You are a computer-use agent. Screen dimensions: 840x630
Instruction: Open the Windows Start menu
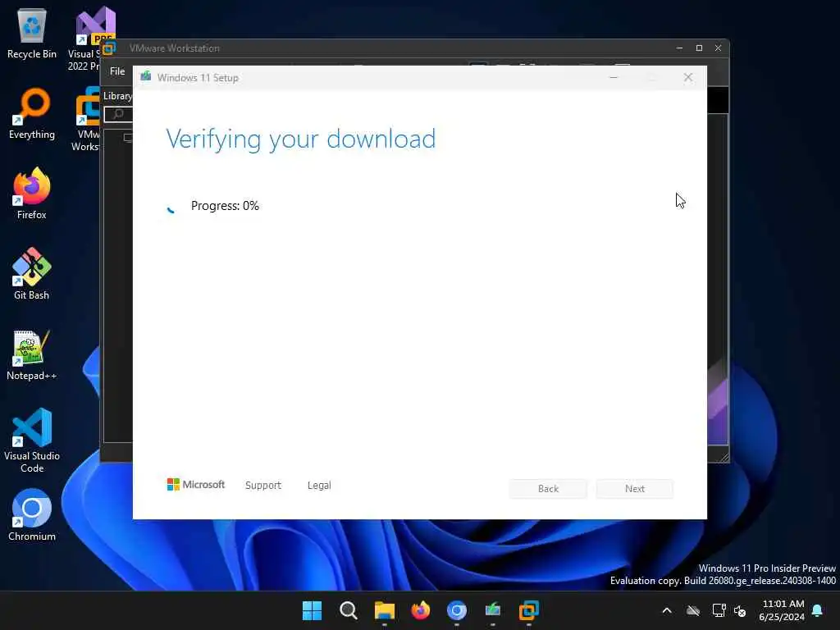pyautogui.click(x=312, y=610)
